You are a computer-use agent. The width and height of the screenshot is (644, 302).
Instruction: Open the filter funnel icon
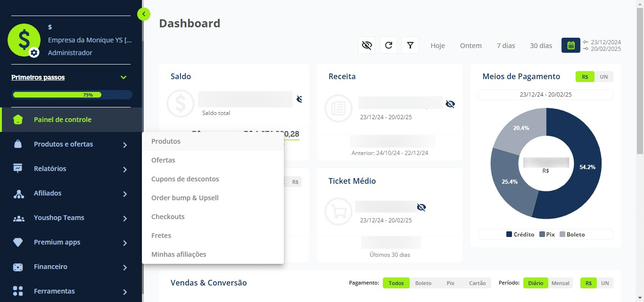tap(410, 45)
